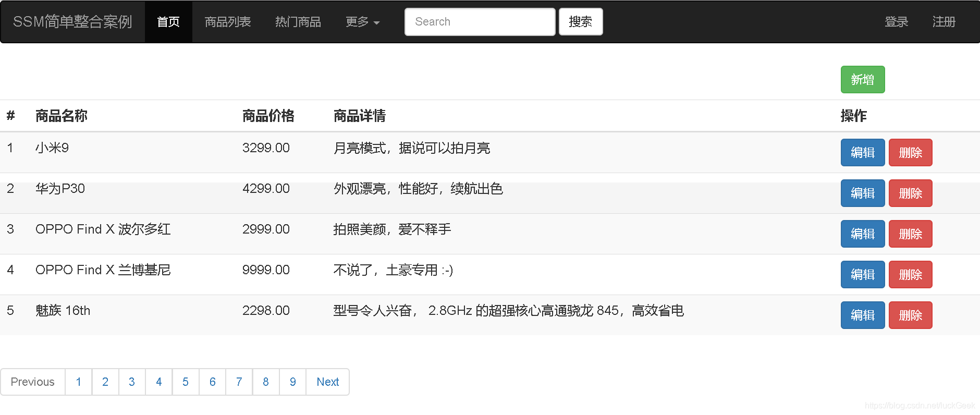The image size is (980, 415).
Task: Select the product name 魅族 16th
Action: pyautogui.click(x=63, y=311)
